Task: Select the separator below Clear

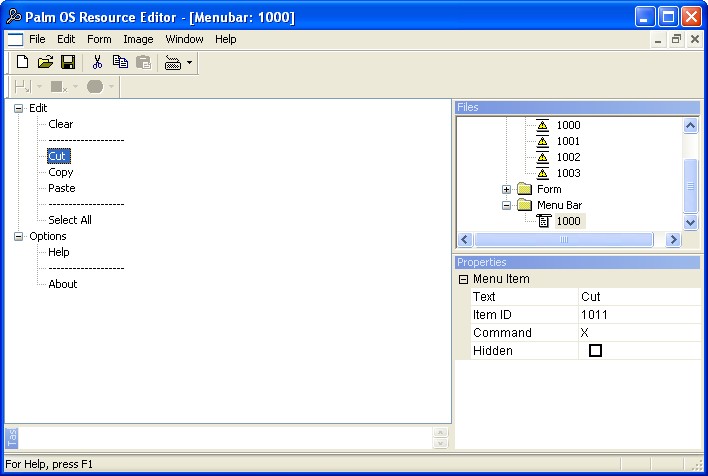Action: [x=86, y=140]
